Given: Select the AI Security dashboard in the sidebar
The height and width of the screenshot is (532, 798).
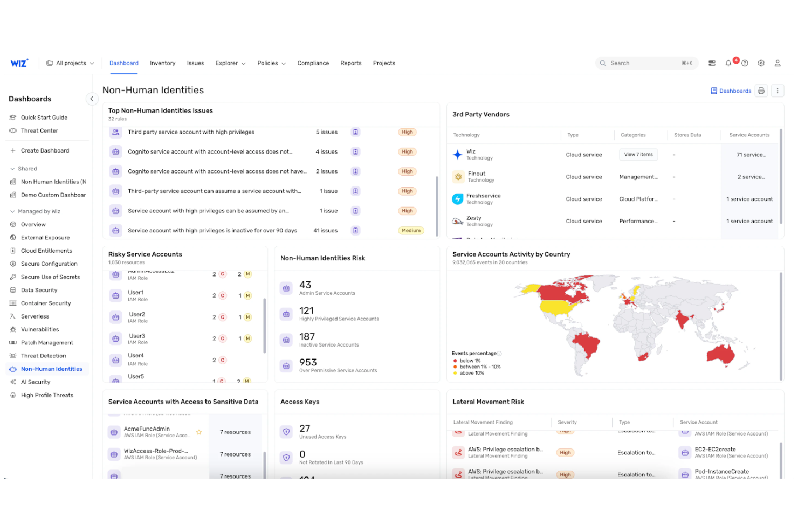Looking at the screenshot, I should (x=36, y=382).
